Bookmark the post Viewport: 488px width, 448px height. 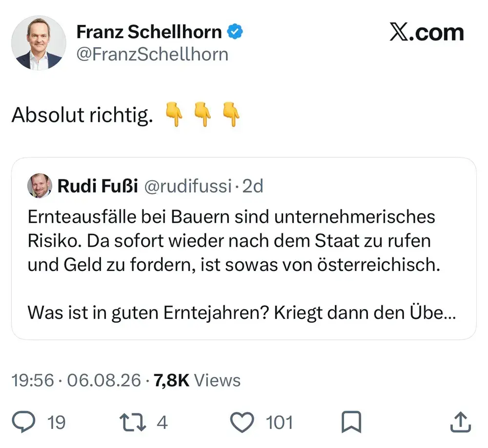[x=351, y=422]
